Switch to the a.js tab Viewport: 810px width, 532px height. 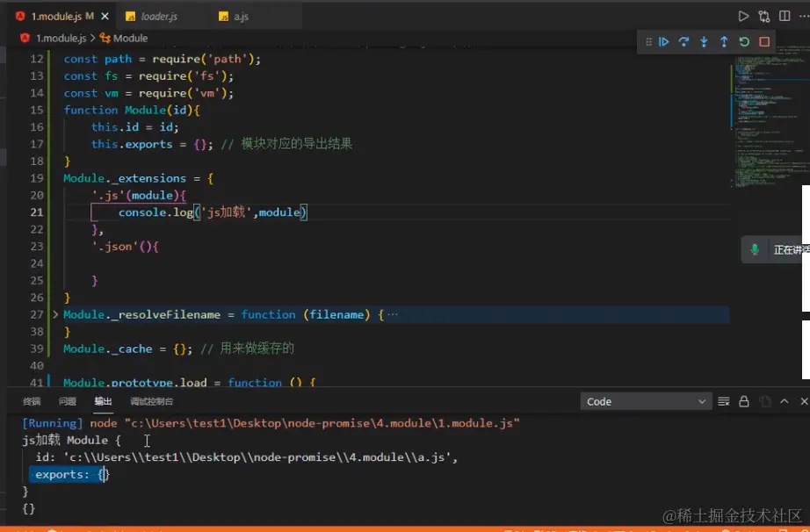241,17
